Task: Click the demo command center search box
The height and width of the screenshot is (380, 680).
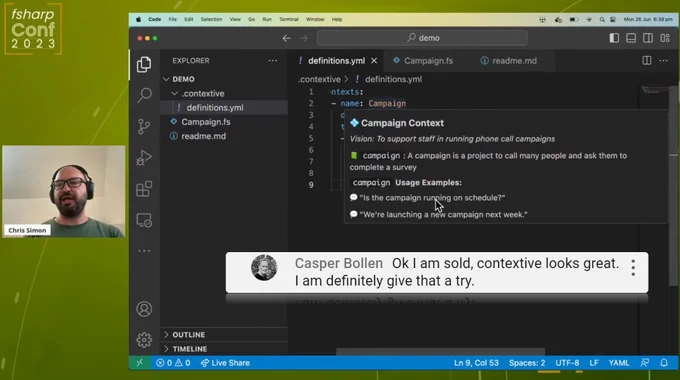Action: pyautogui.click(x=422, y=38)
